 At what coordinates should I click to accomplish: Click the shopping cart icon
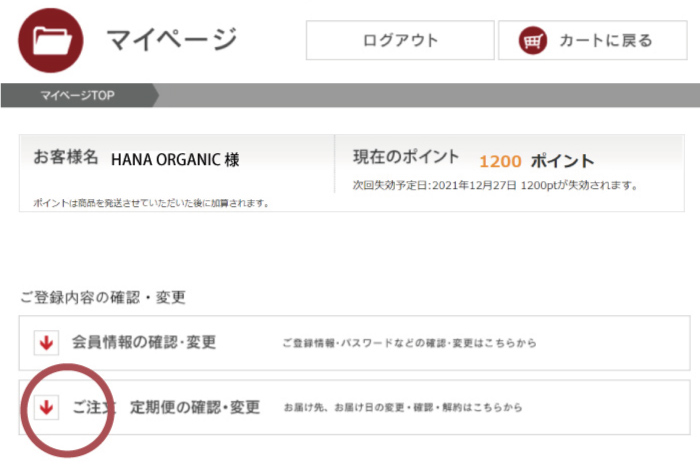click(x=532, y=41)
